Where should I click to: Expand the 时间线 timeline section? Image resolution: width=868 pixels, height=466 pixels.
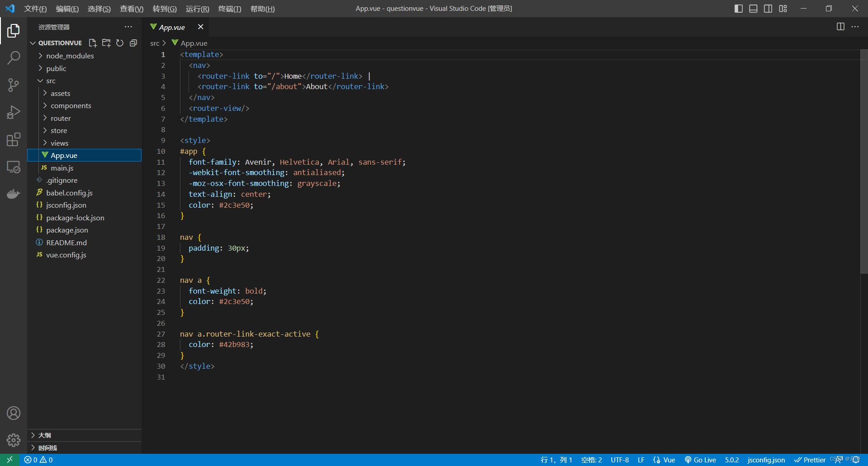(84, 448)
